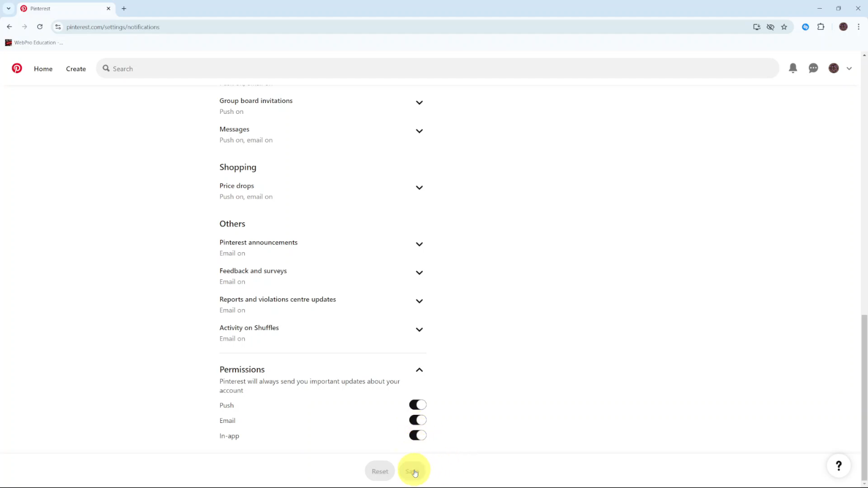The width and height of the screenshot is (868, 488).
Task: Open the help question mark button
Action: (x=838, y=465)
